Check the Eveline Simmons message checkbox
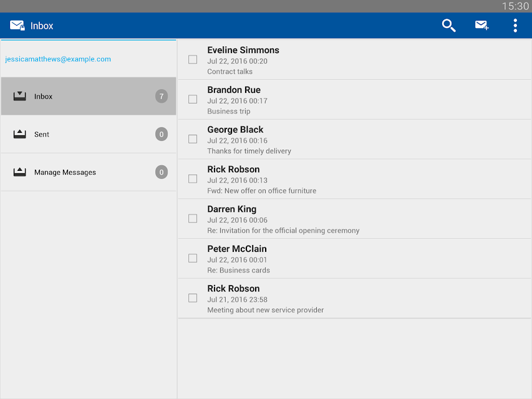This screenshot has width=532, height=399. (193, 59)
